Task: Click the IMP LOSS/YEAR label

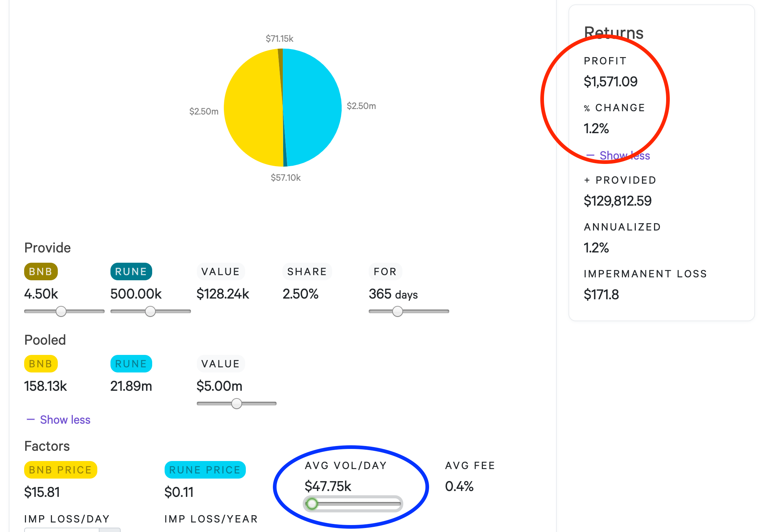Action: pos(211,519)
